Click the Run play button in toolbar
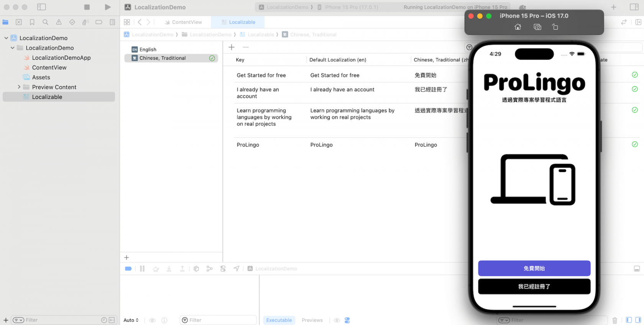Viewport: 644px width, 325px height. point(108,7)
